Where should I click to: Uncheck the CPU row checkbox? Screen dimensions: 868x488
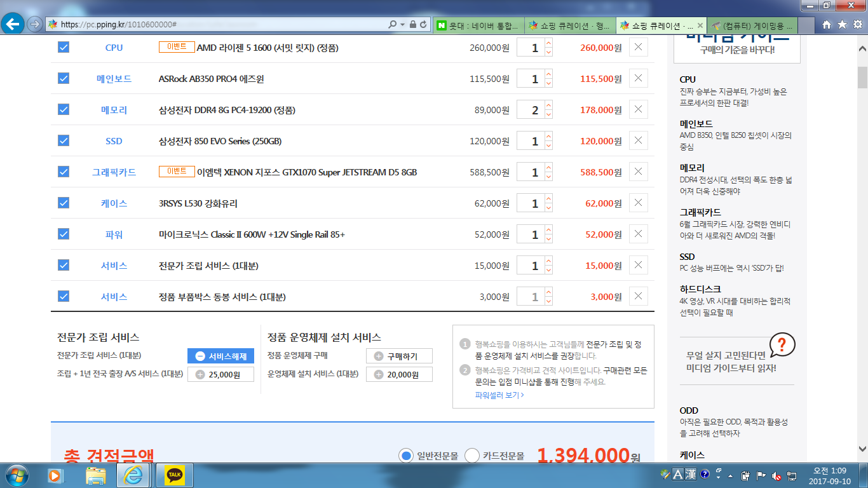(x=64, y=47)
